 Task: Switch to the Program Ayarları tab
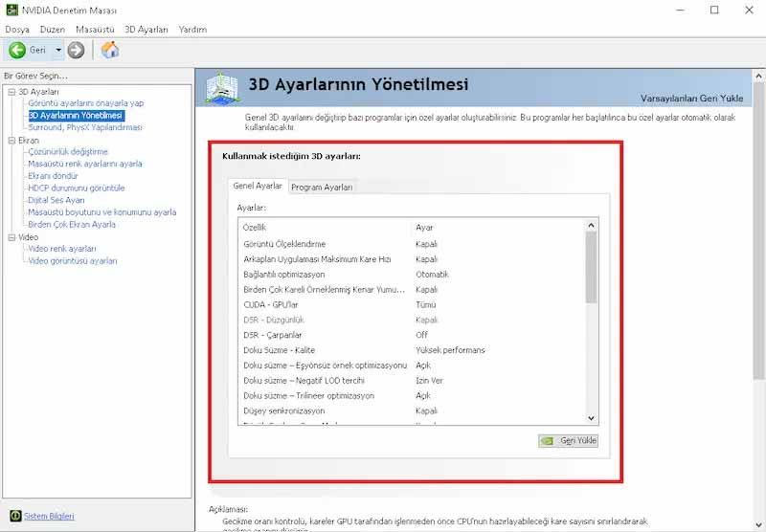[322, 187]
